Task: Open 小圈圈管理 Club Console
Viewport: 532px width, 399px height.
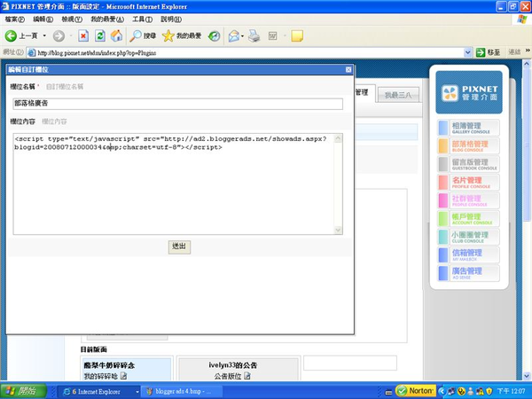Action: [468, 237]
